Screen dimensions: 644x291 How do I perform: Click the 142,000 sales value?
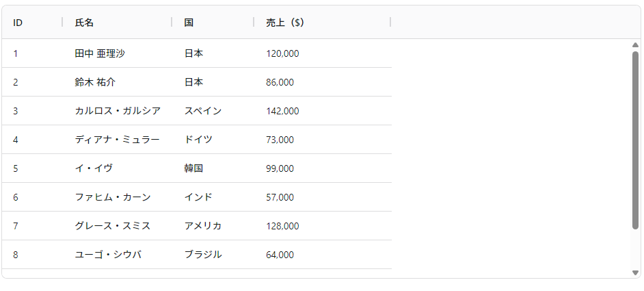click(282, 111)
